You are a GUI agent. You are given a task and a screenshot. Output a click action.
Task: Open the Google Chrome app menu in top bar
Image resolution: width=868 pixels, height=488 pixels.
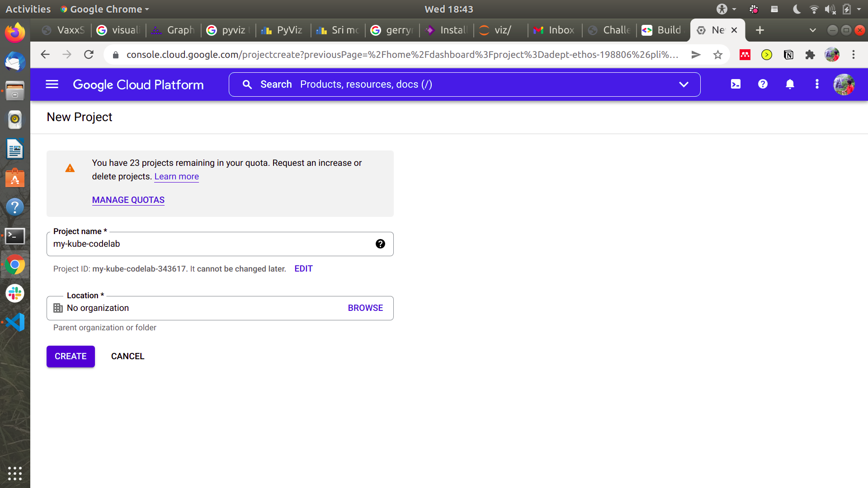pyautogui.click(x=105, y=9)
